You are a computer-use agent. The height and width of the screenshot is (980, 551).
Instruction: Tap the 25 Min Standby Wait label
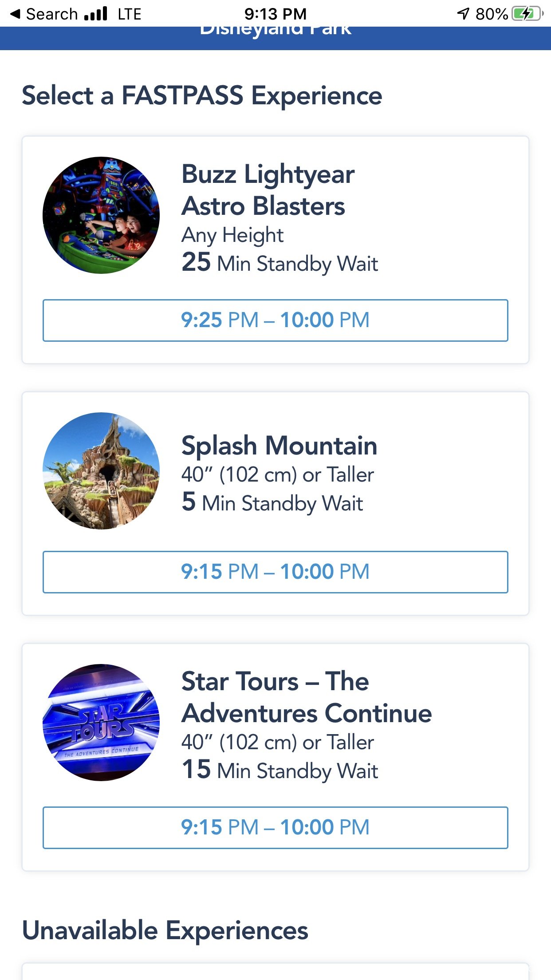pyautogui.click(x=280, y=263)
